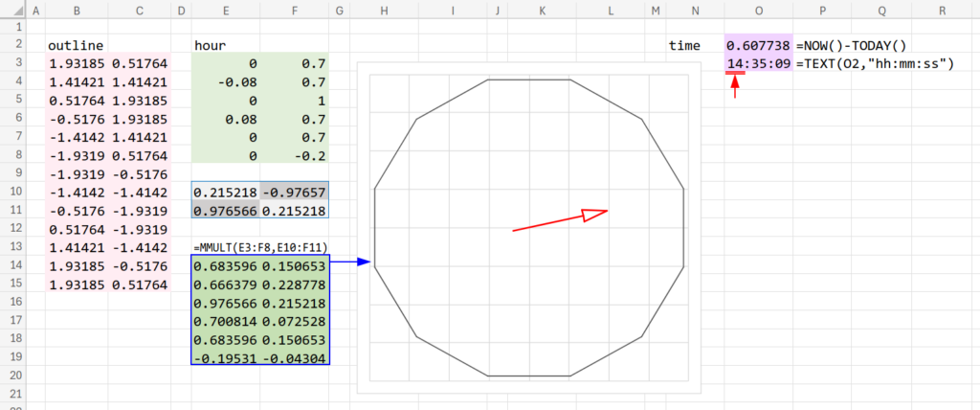Click the =TEXT(O2,"hh:mm:ss") formula text
Image resolution: width=980 pixels, height=410 pixels.
[x=874, y=64]
